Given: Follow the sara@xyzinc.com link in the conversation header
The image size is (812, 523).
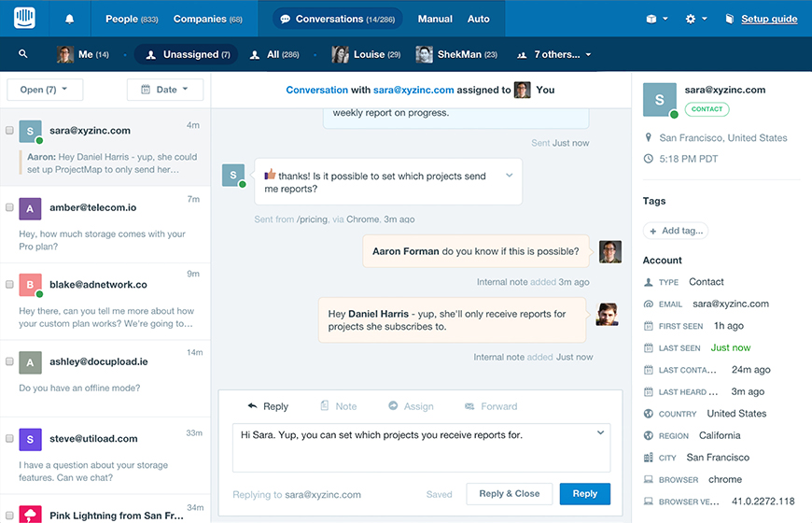Looking at the screenshot, I should [413, 90].
